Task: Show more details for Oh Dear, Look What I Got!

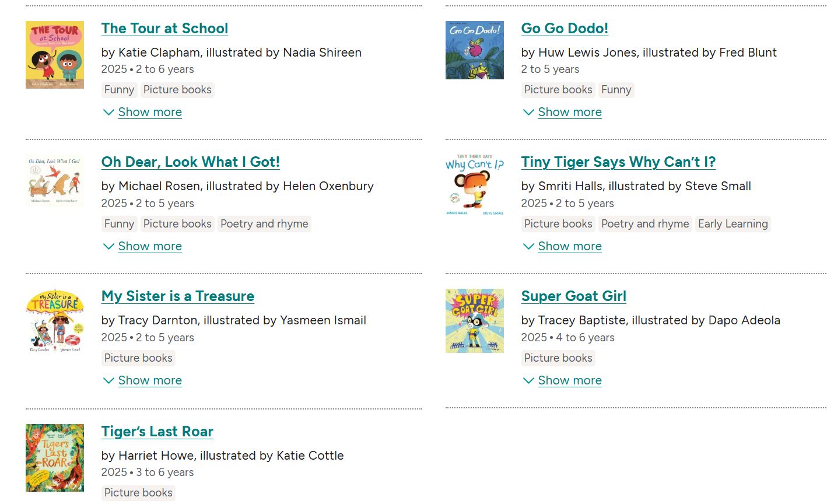Action: (x=149, y=246)
